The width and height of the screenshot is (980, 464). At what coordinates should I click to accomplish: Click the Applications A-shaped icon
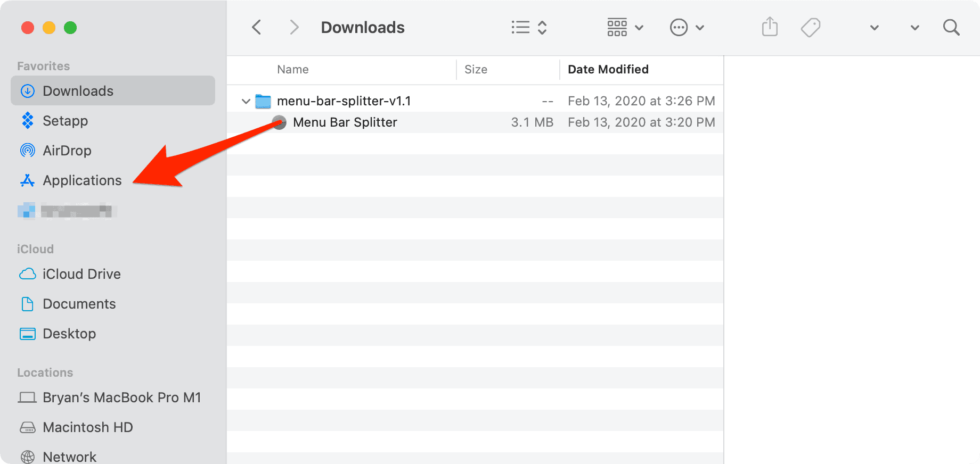click(28, 180)
